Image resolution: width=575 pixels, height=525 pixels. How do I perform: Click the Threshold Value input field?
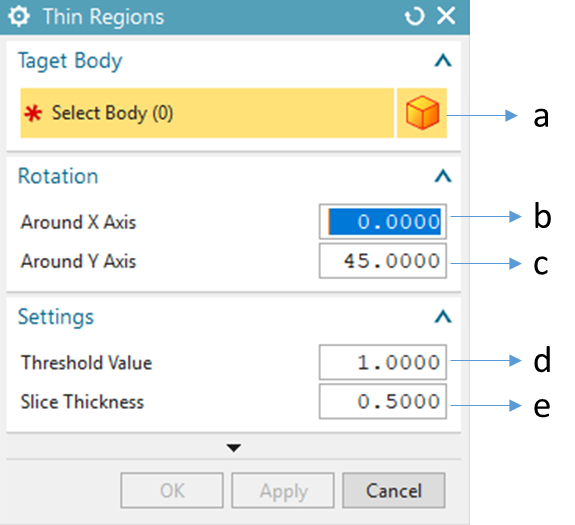[383, 362]
